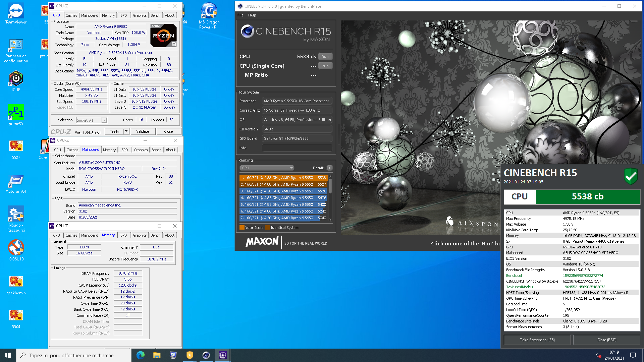
Task: Click the BenchMate green shield checkmark
Action: [631, 176]
